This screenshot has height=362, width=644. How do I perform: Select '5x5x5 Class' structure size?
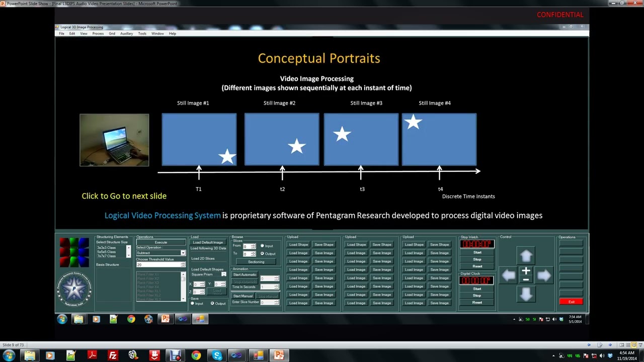[106, 252]
